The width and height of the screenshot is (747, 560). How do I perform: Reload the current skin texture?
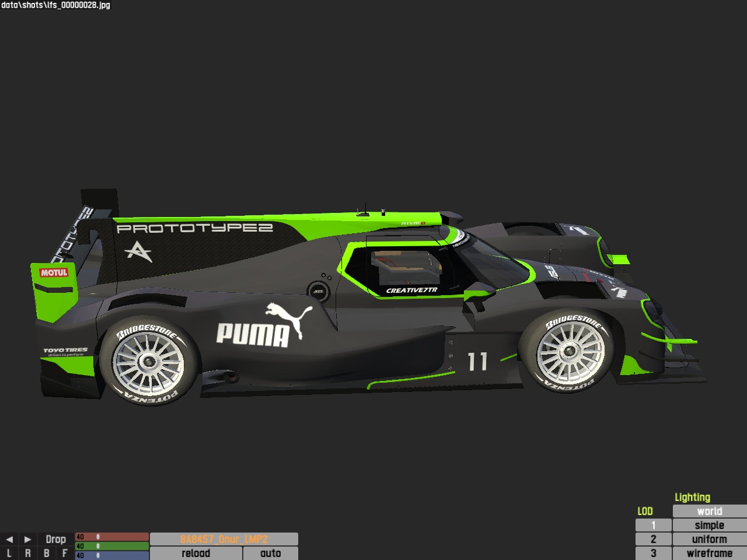pos(196,553)
